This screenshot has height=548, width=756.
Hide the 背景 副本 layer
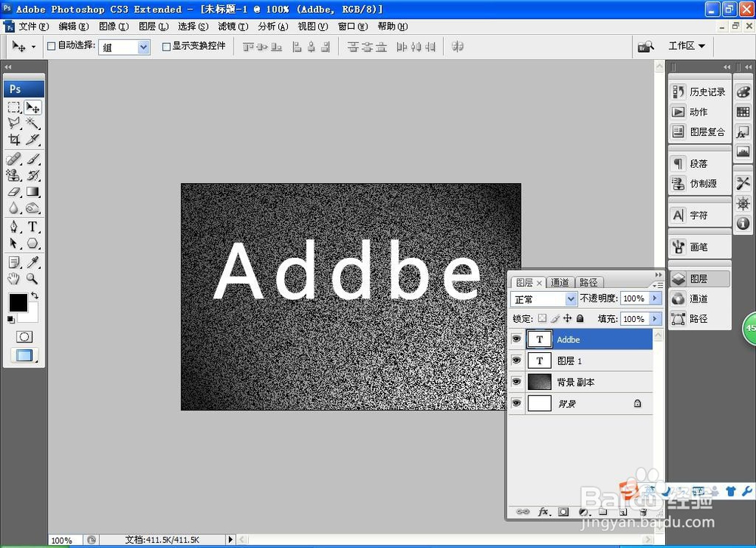coord(516,381)
